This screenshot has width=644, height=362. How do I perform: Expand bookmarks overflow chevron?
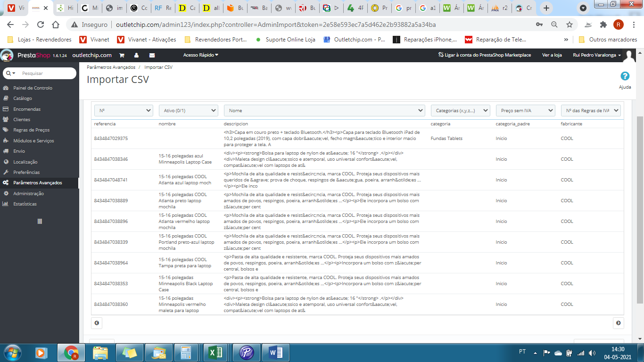[566, 40]
